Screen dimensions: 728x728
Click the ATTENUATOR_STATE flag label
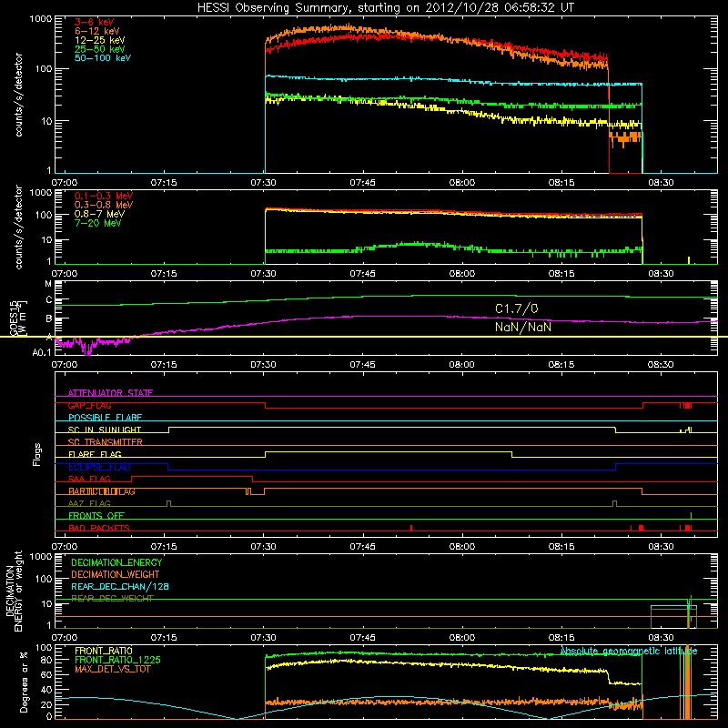(110, 393)
